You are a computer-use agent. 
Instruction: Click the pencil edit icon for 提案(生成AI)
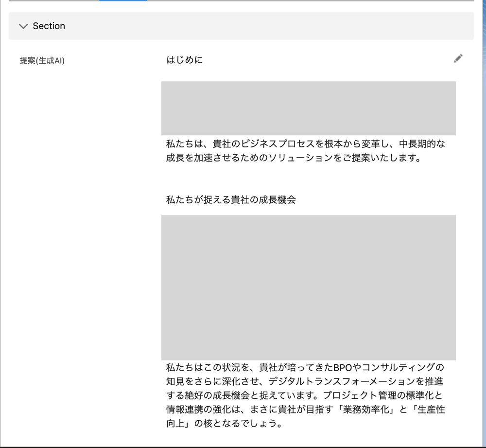[x=458, y=58]
